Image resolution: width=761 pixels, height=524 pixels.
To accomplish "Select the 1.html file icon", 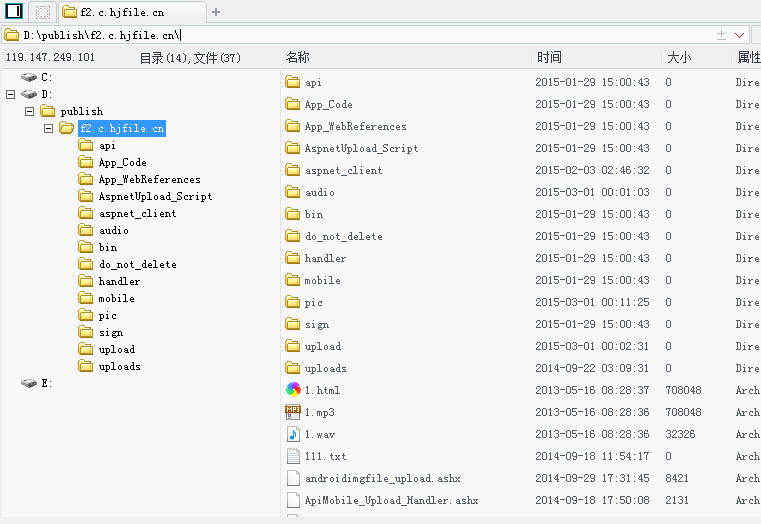I will click(293, 390).
